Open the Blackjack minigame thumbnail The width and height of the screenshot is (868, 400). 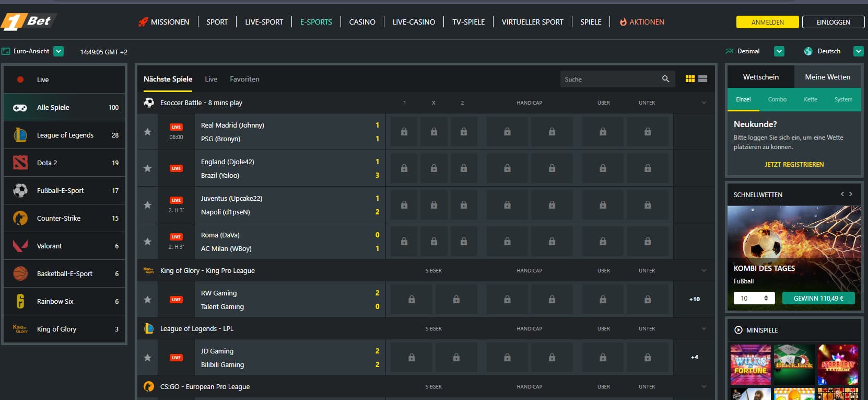(x=794, y=364)
